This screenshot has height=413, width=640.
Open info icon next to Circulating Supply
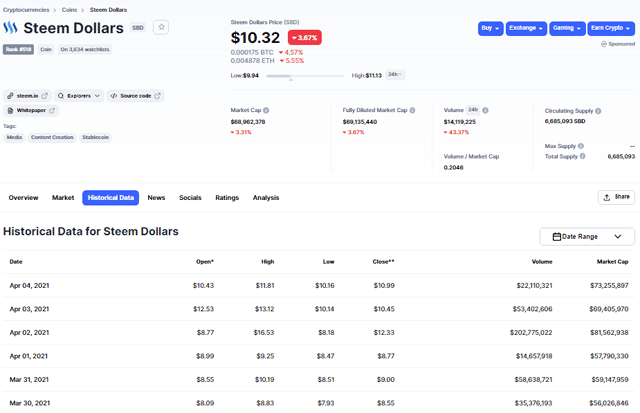coord(598,111)
